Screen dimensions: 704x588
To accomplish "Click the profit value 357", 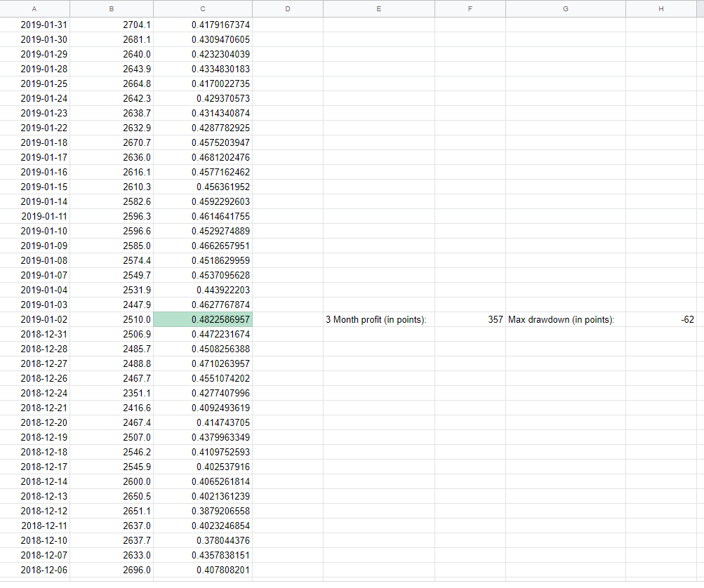I will click(470, 319).
